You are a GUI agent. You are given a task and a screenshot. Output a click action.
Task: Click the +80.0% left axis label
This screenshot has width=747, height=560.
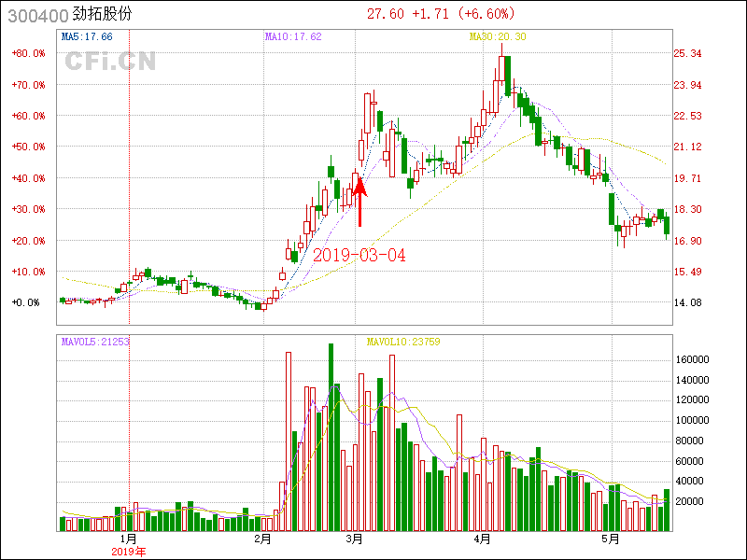[x=28, y=53]
